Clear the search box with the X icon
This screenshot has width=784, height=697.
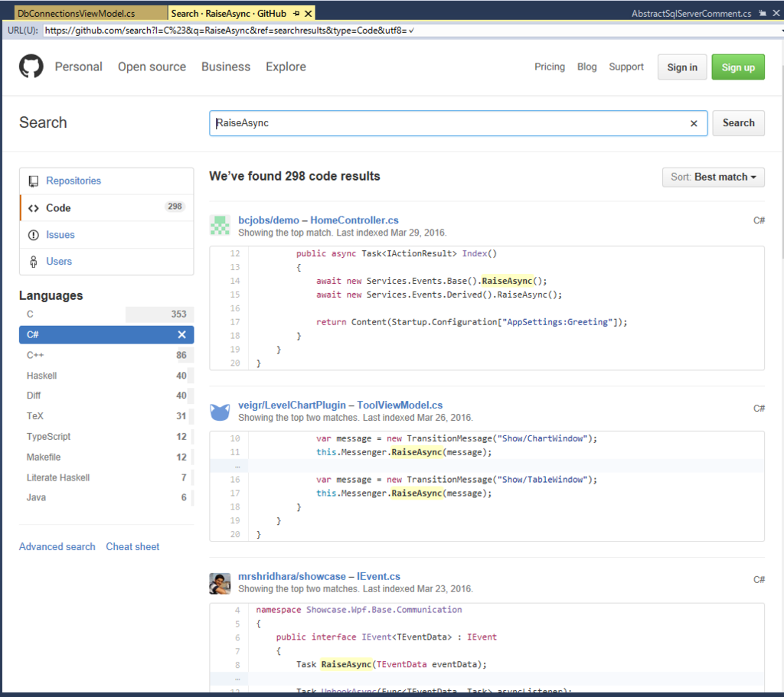pos(694,123)
